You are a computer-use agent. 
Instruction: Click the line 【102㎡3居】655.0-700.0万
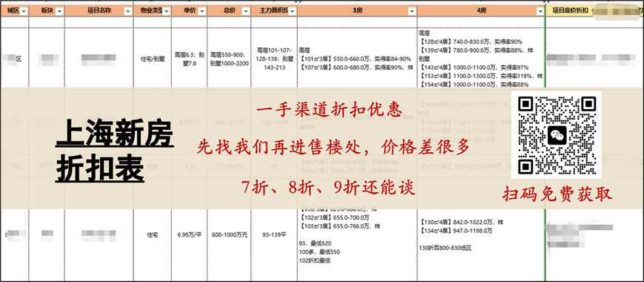335,217
